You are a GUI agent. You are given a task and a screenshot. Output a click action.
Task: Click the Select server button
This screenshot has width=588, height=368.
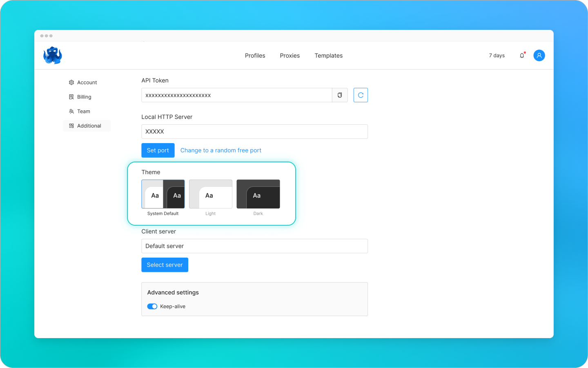point(165,265)
